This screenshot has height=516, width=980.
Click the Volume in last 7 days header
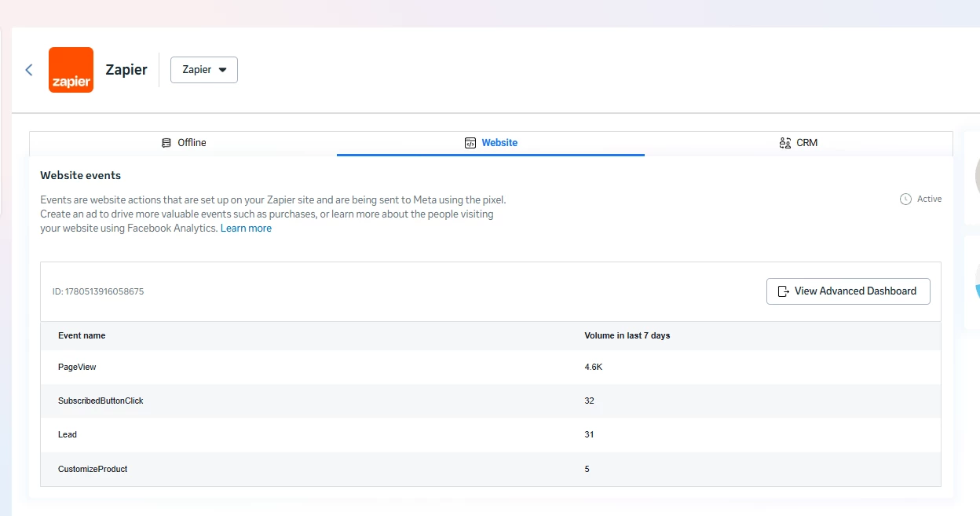point(627,335)
